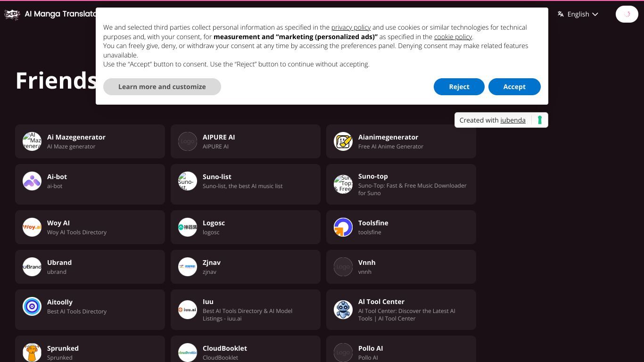Screen dimensions: 644x362
Task: Open the Suno-list card
Action: point(246,184)
